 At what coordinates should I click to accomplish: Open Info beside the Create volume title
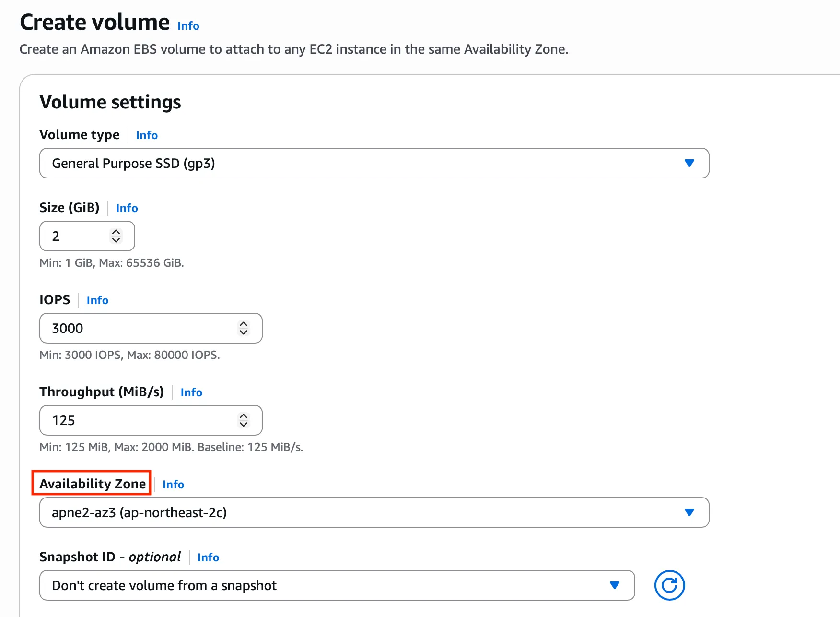click(188, 26)
